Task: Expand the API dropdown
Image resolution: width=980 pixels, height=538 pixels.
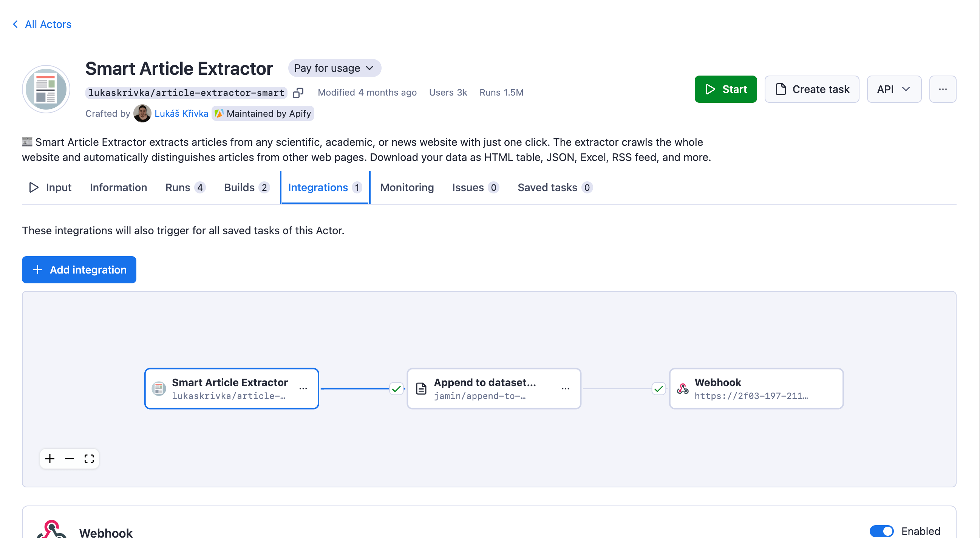Action: [894, 89]
